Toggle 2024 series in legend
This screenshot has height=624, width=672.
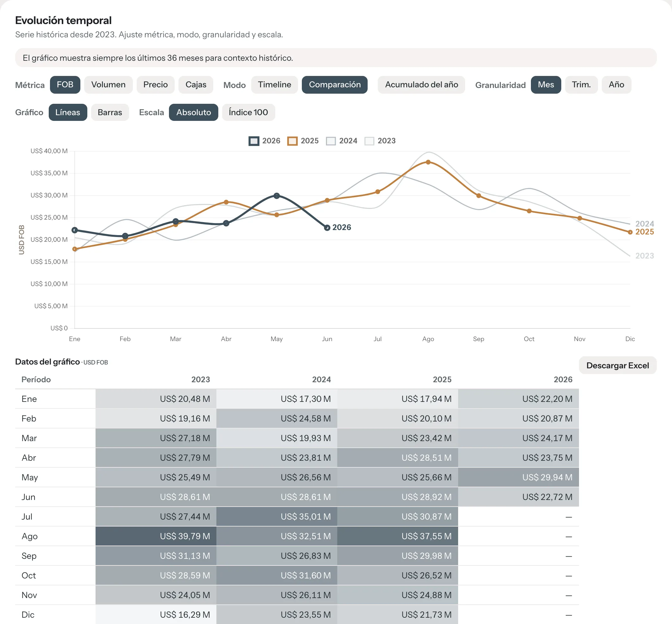pyautogui.click(x=341, y=141)
